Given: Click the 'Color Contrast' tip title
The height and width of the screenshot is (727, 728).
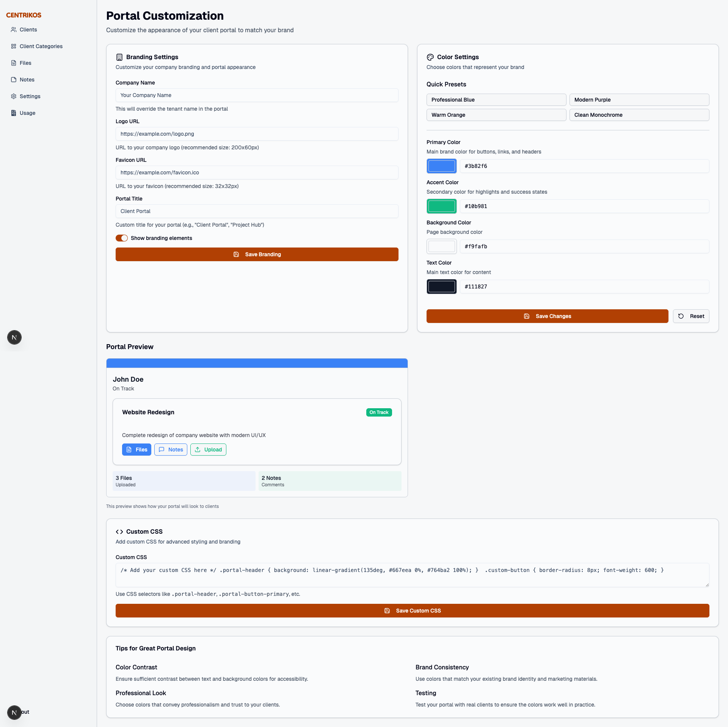Looking at the screenshot, I should (x=136, y=667).
